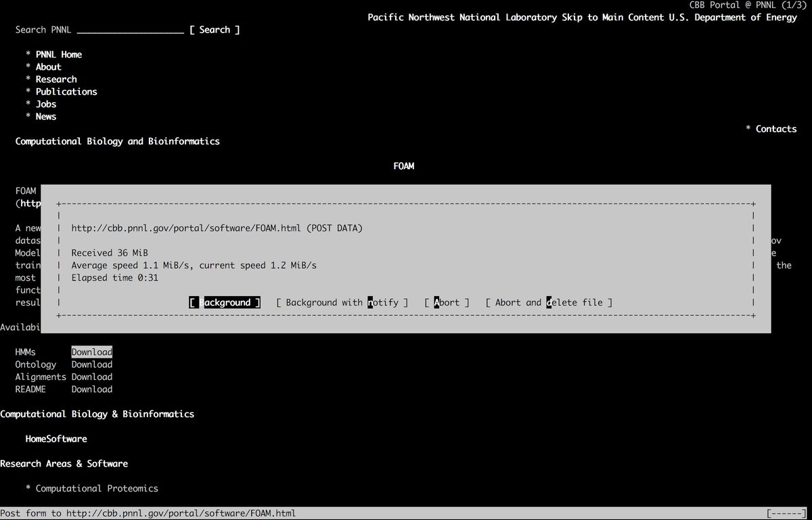The width and height of the screenshot is (812, 520).
Task: Click the README row label
Action: pyautogui.click(x=31, y=389)
